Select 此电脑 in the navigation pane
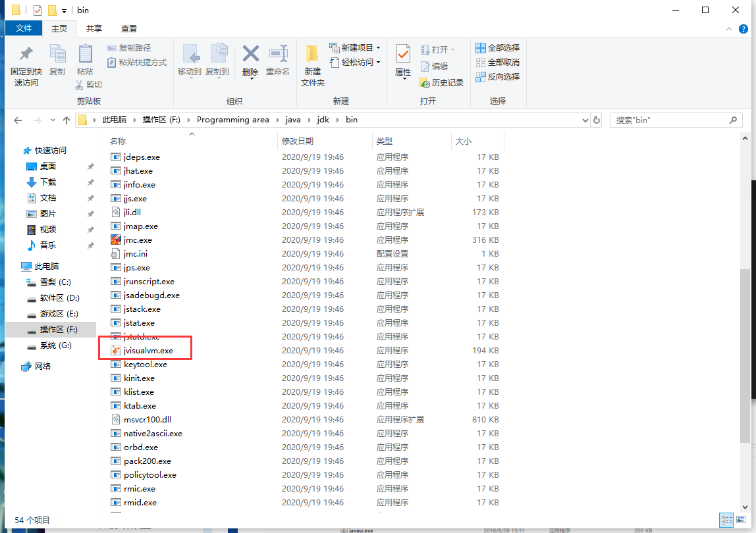Screen dimensions: 756x533 point(47,266)
